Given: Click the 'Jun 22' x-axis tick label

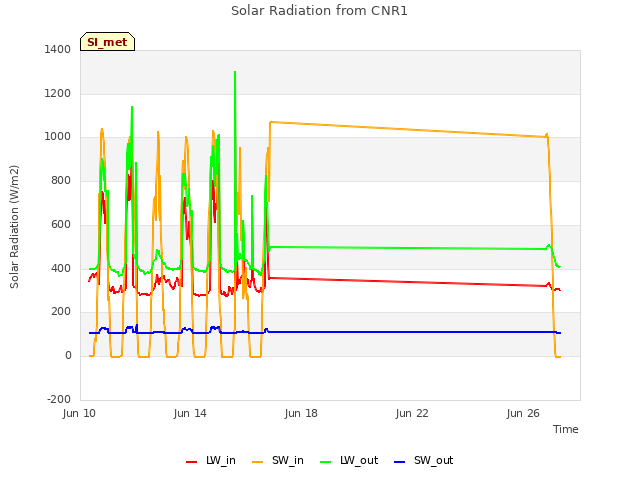Looking at the screenshot, I should point(412,413).
